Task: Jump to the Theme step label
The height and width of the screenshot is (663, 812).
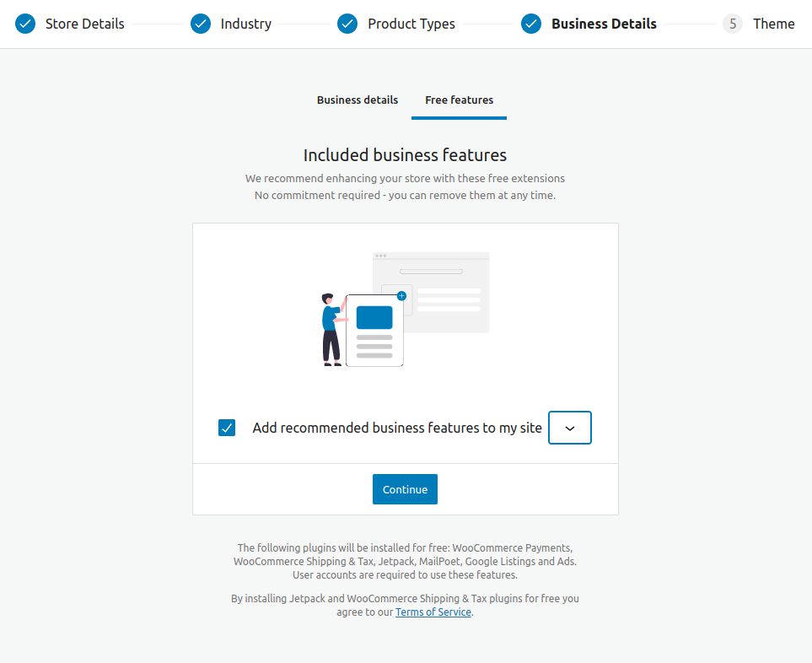Action: 774,24
